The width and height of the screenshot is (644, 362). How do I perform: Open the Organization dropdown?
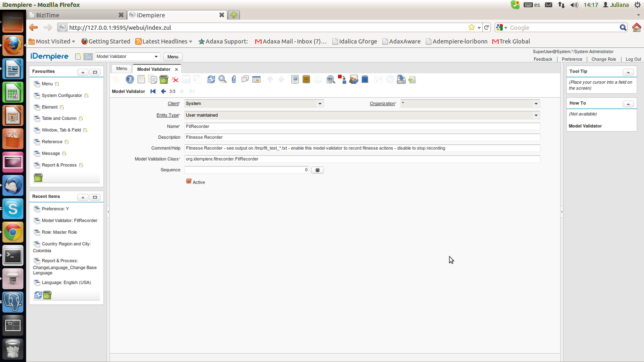(x=536, y=104)
